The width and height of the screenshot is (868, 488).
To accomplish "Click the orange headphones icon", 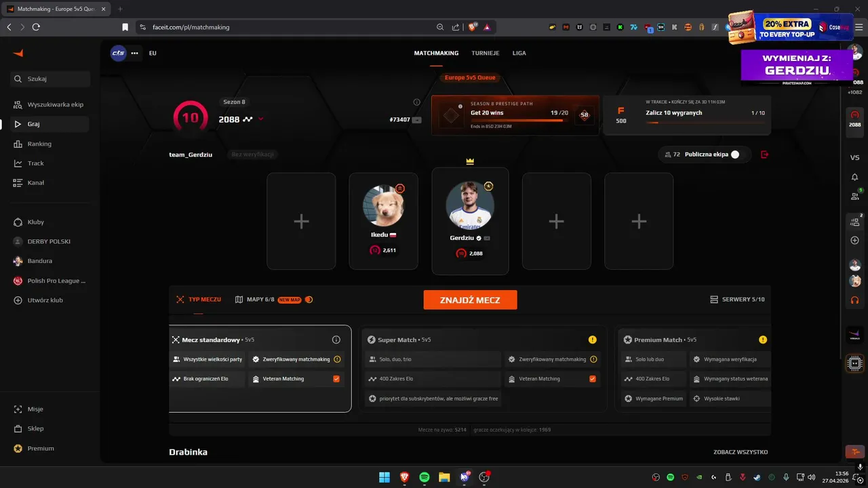I will point(854,300).
